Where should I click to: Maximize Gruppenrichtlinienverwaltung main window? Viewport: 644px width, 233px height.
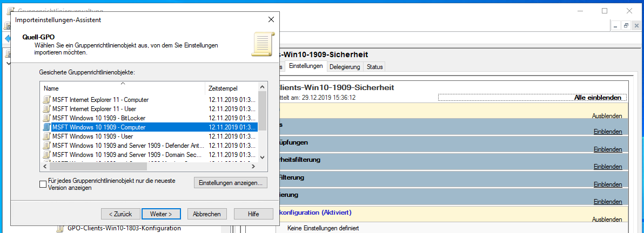pyautogui.click(x=605, y=11)
